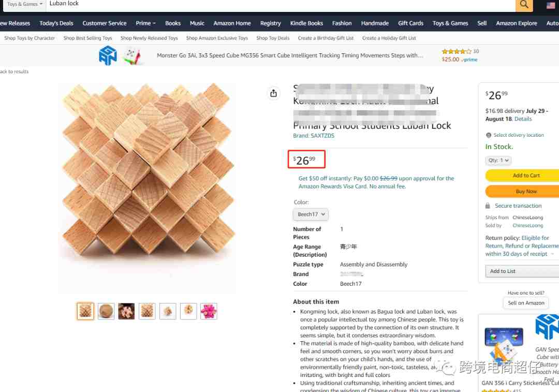View the pink puzzle lock thumbnail
This screenshot has height=392, width=559.
(209, 311)
